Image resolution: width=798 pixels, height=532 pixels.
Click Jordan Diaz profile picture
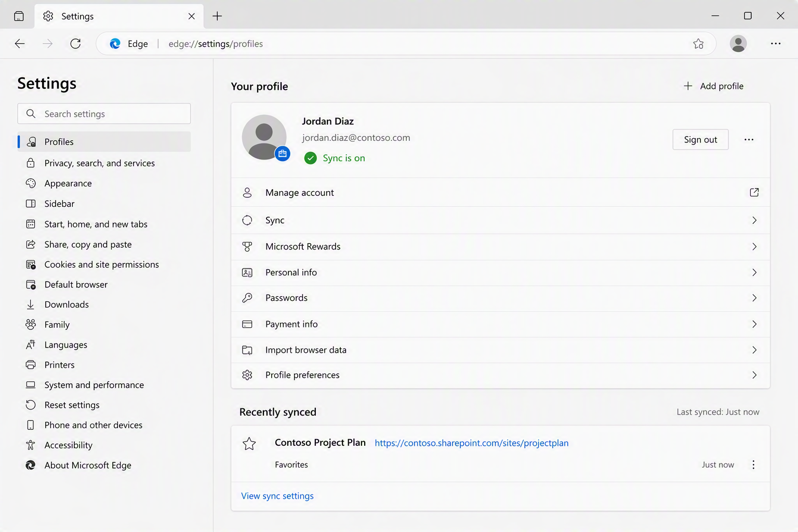point(264,137)
